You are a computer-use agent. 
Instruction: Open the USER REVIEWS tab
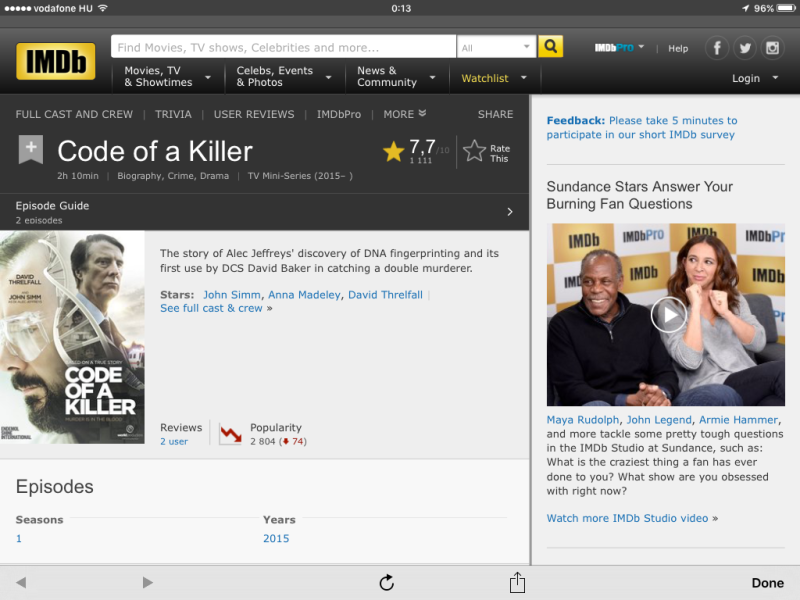(254, 114)
